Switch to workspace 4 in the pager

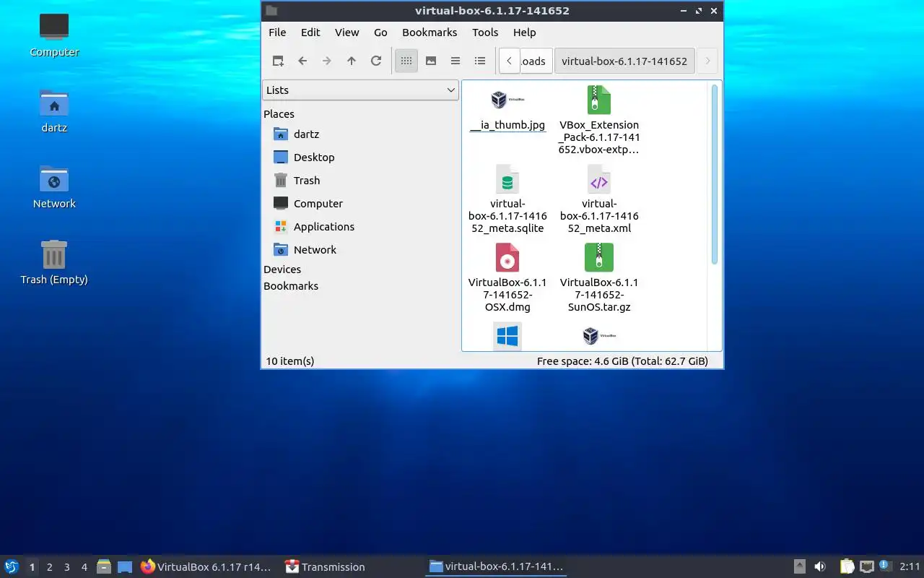(84, 567)
